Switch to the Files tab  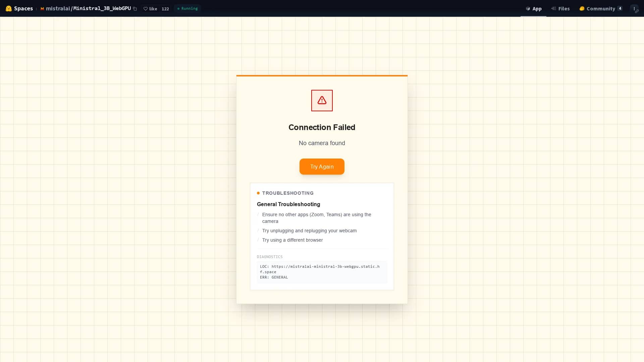point(560,9)
